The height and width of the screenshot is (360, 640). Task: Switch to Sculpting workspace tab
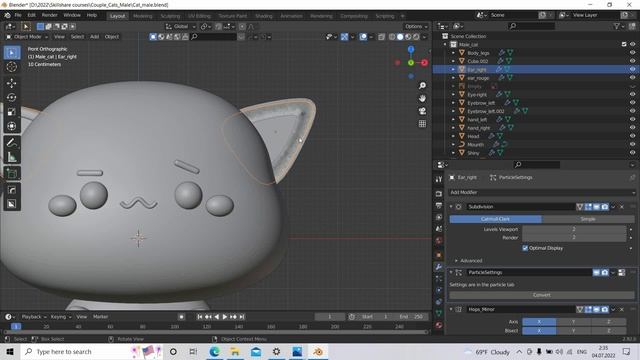click(170, 16)
